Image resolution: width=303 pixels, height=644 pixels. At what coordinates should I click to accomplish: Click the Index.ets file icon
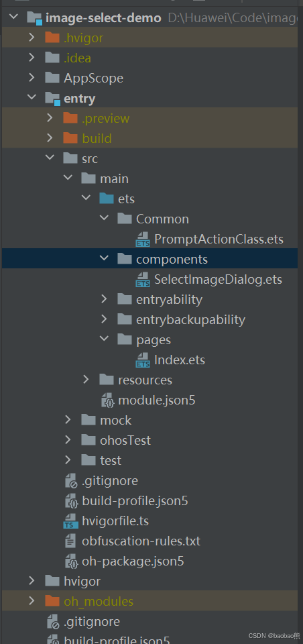(143, 360)
